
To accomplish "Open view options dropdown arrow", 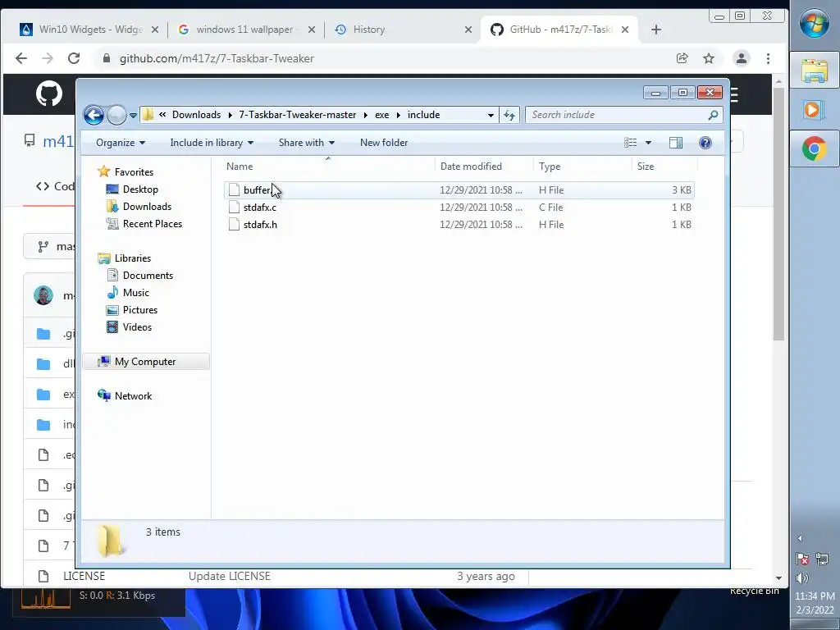I will 648,143.
